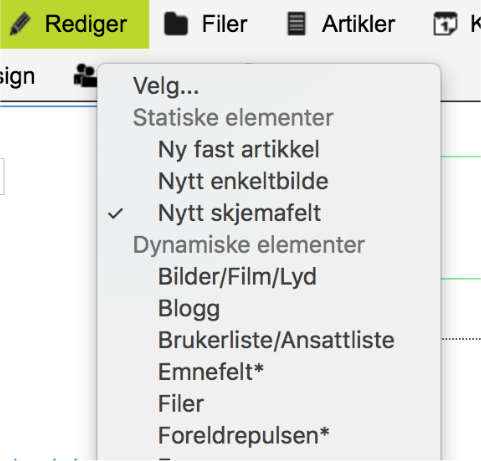Open the Filer tab
The image size is (481, 461).
pos(206,24)
